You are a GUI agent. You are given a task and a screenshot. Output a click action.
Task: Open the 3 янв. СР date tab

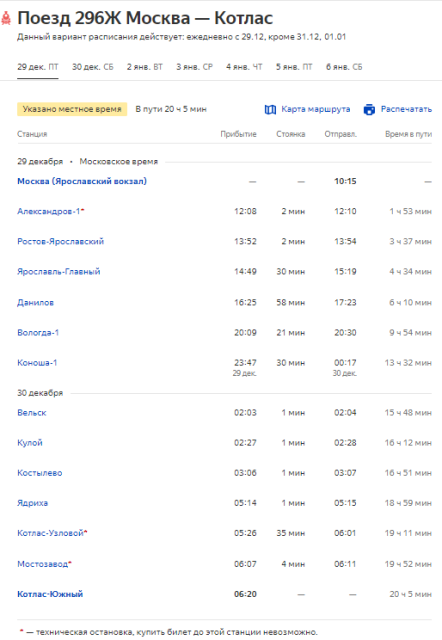(x=194, y=67)
